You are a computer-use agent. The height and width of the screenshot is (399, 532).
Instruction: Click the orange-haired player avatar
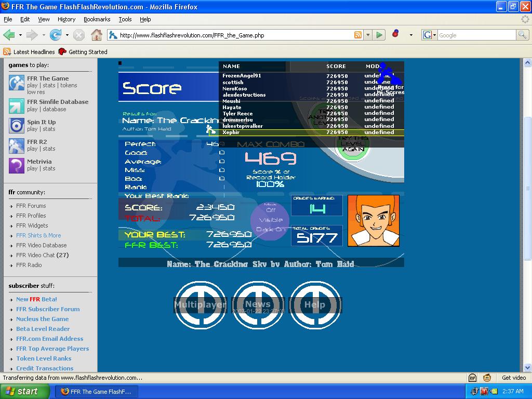click(373, 220)
